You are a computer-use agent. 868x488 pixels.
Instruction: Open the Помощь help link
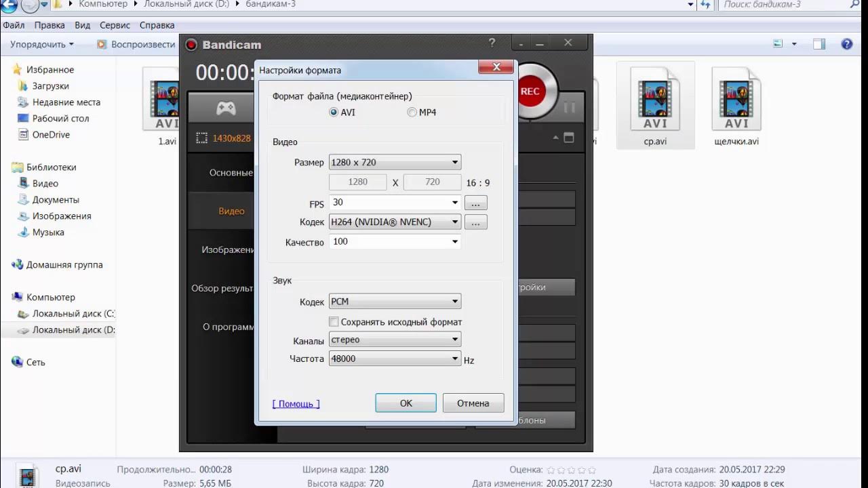[x=296, y=403]
